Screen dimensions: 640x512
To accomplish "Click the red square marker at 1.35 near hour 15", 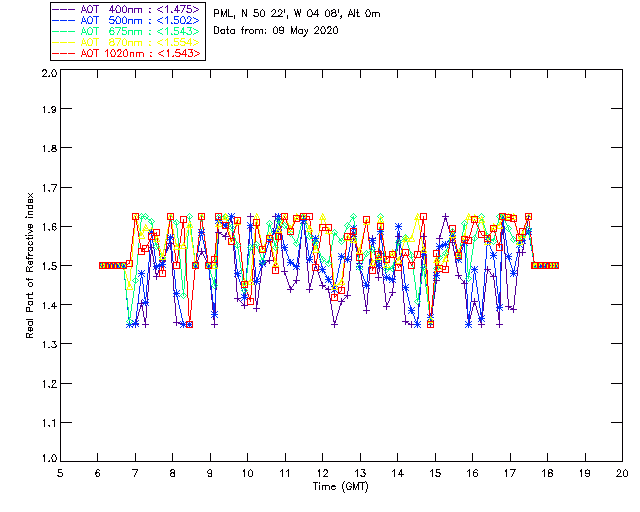I will point(430,325).
